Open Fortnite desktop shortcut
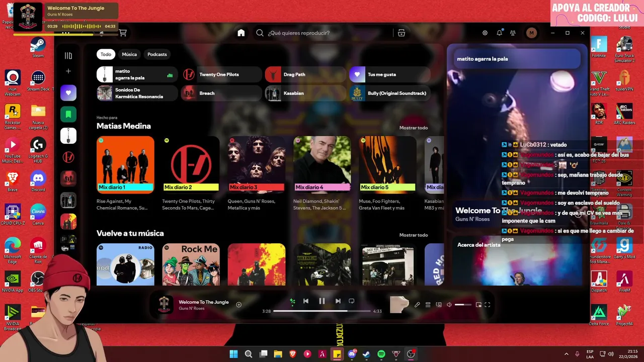This screenshot has width=644, height=362. click(599, 48)
